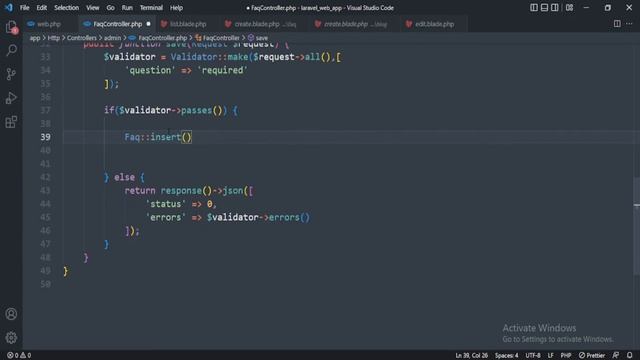
Task: Switch to the web.php tab
Action: 49,24
